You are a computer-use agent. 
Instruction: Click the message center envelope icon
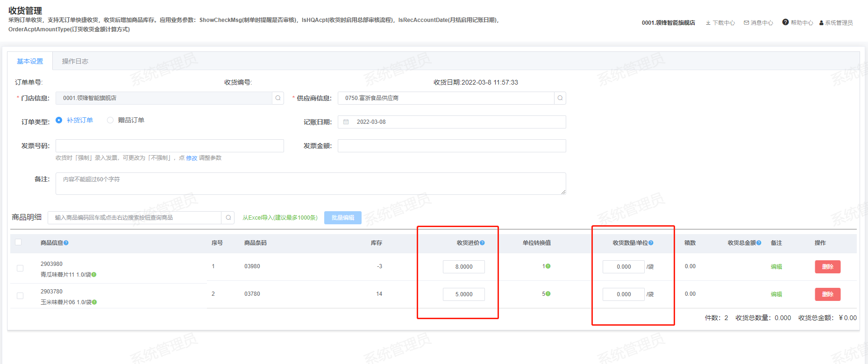click(x=747, y=23)
